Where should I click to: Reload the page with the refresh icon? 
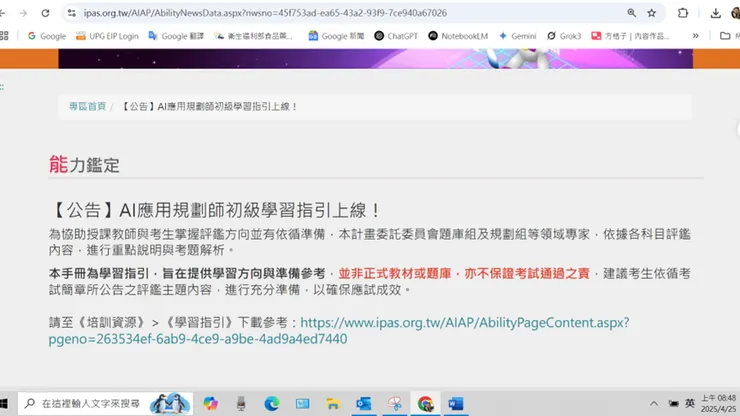click(45, 13)
